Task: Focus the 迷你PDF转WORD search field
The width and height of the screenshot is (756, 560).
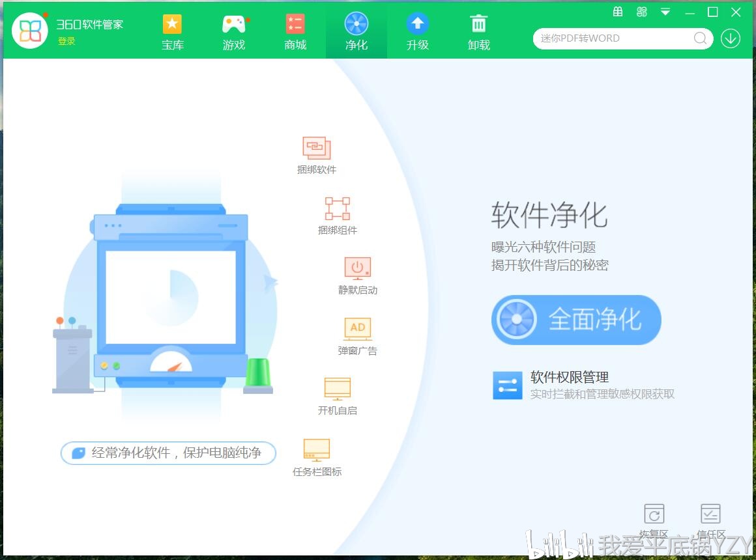Action: point(615,38)
